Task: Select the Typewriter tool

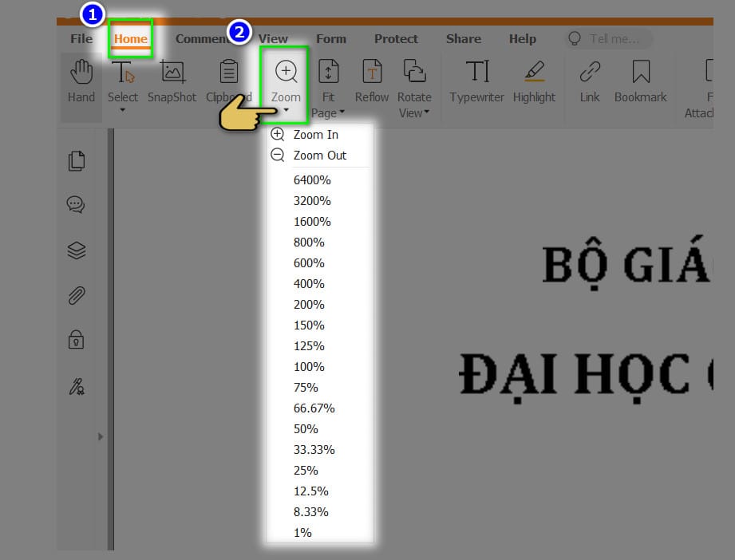Action: click(x=476, y=81)
